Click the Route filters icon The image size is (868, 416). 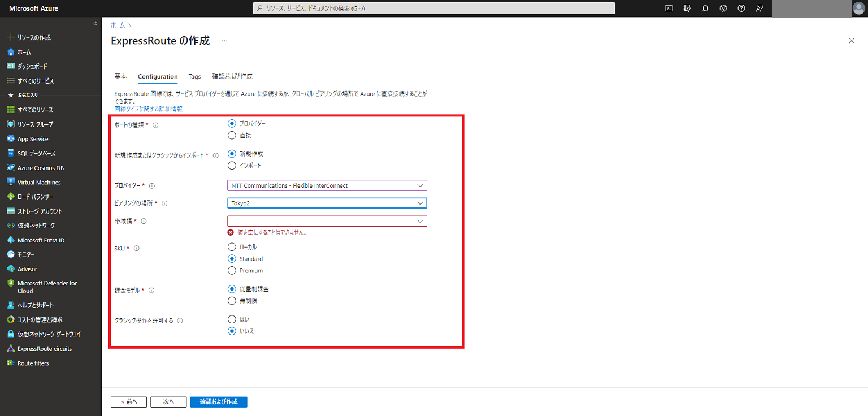pyautogui.click(x=10, y=363)
